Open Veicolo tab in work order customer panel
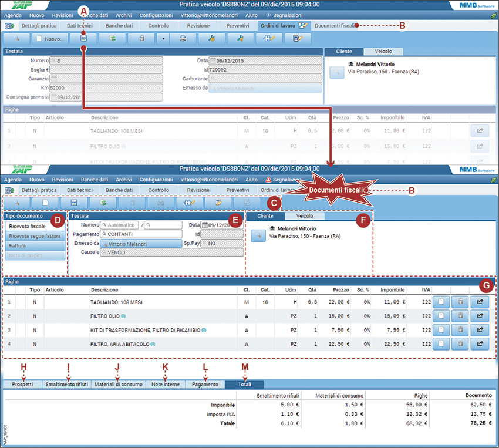The width and height of the screenshot is (499, 448). click(x=383, y=51)
